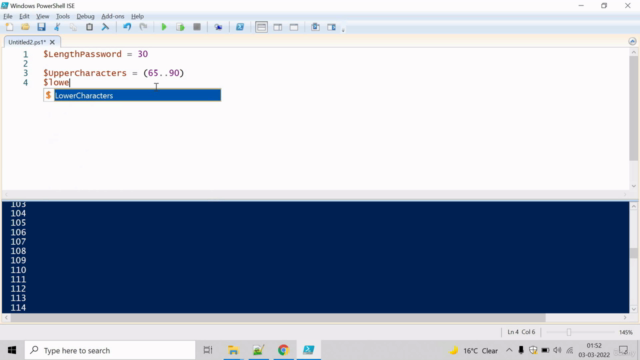
Task: Run the selected code only
Action: coord(180,27)
